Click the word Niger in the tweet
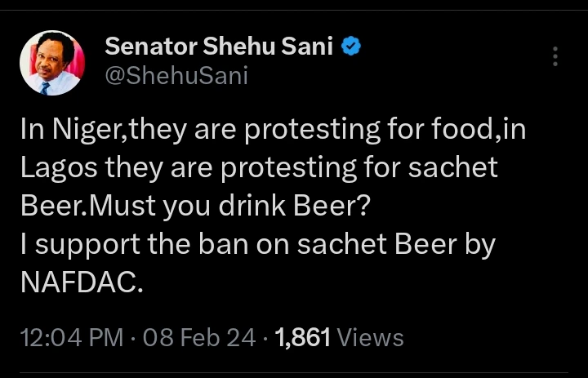The width and height of the screenshot is (588, 378). tap(87, 129)
